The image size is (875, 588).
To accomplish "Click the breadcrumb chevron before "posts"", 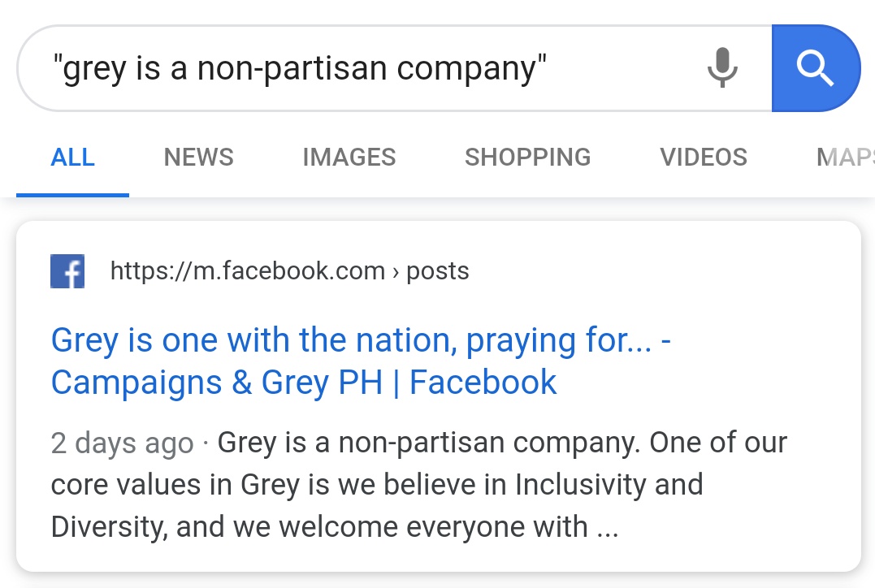I will (x=396, y=271).
